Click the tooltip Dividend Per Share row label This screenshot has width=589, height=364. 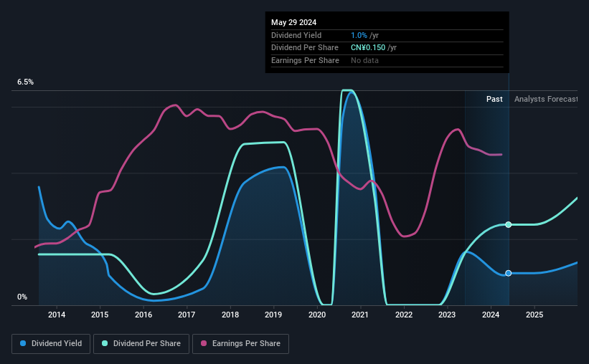(x=305, y=48)
